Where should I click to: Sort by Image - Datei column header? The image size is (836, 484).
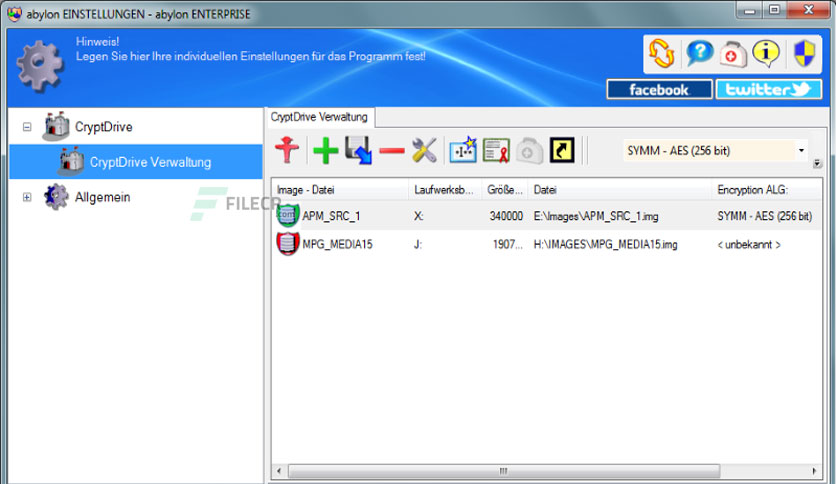click(340, 190)
